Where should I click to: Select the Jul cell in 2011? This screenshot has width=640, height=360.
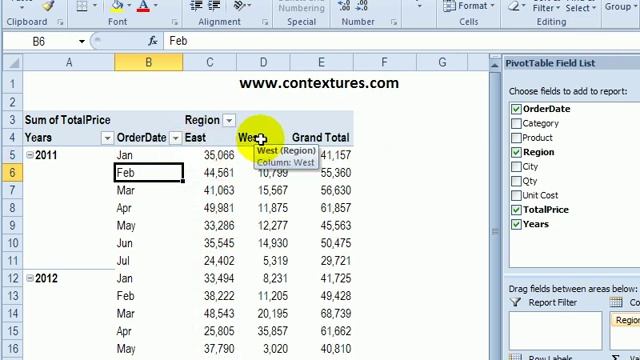click(x=149, y=261)
